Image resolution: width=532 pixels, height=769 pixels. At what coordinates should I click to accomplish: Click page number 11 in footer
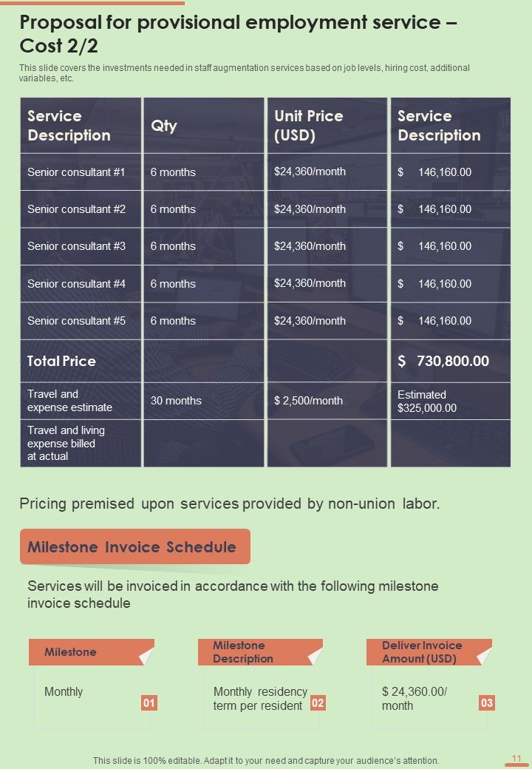pyautogui.click(x=516, y=758)
